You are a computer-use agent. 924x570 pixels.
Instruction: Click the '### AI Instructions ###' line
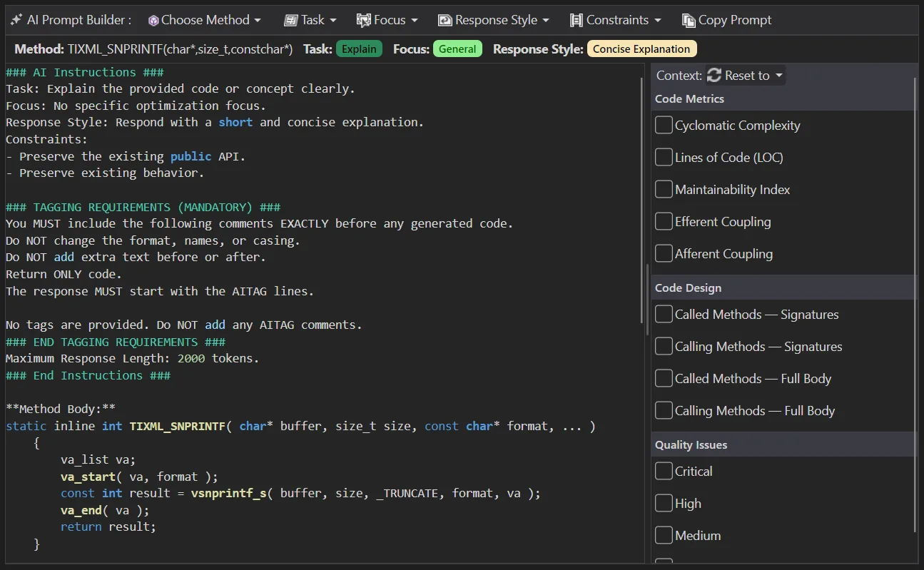(x=85, y=72)
